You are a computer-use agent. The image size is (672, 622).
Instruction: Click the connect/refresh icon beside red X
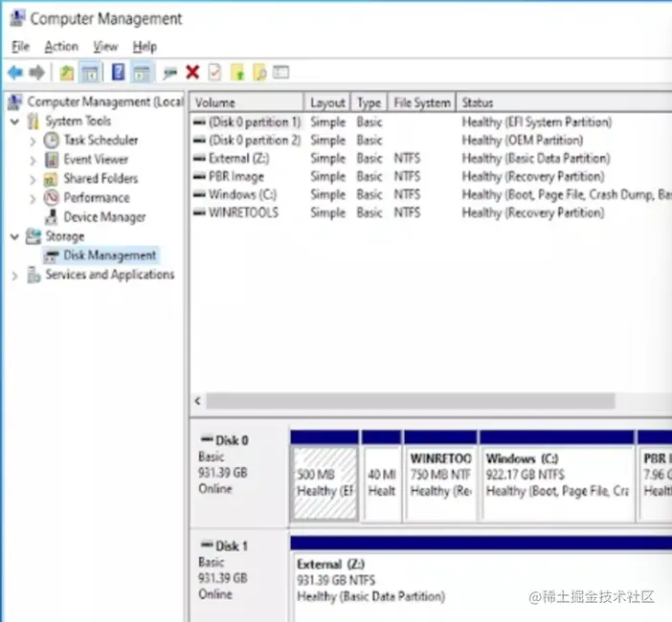tap(169, 74)
